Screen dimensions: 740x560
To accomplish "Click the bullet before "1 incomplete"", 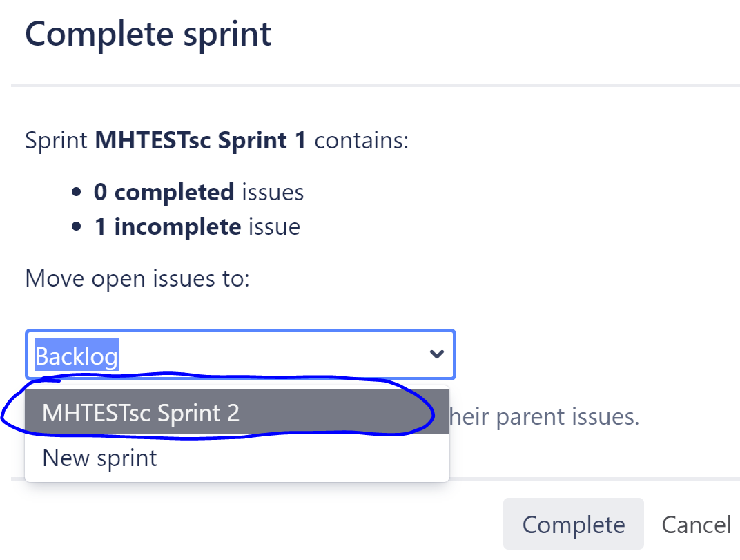I will (77, 227).
